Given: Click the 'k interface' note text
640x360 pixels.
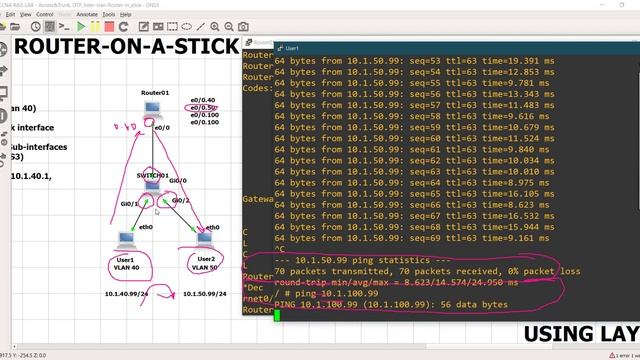Looking at the screenshot, I should coord(32,128).
